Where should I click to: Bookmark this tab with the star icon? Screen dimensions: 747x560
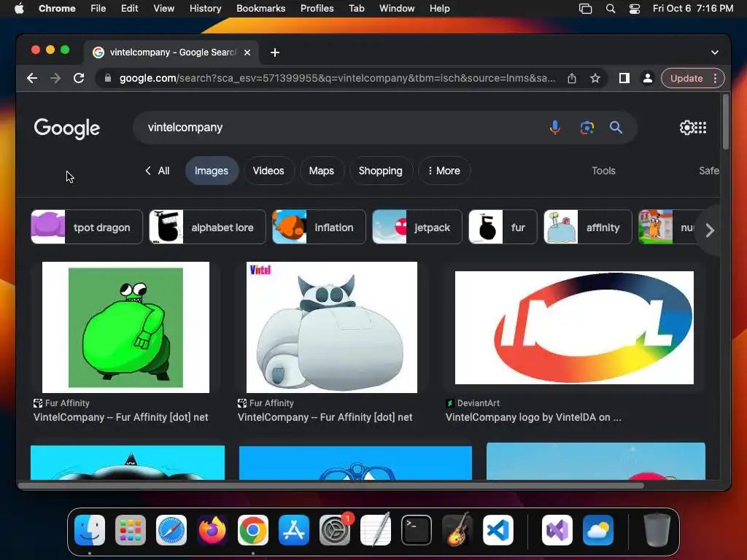tap(595, 78)
